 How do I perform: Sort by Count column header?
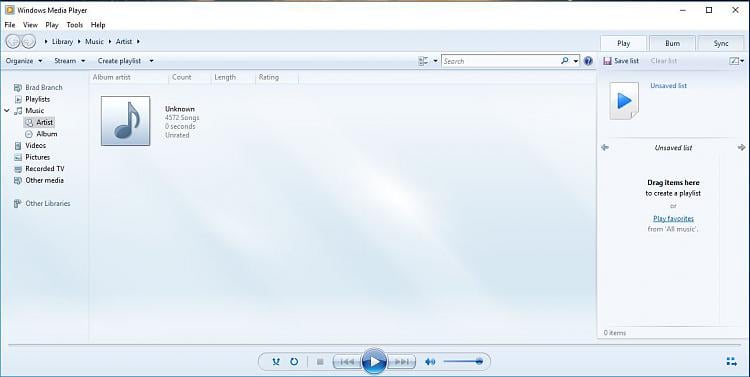[189, 77]
